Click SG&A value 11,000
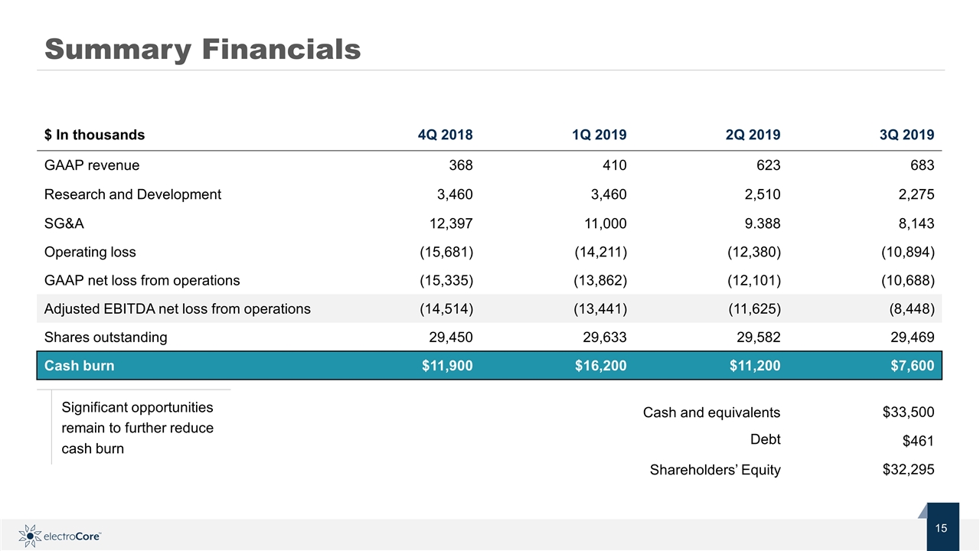980x551 pixels. 606,223
